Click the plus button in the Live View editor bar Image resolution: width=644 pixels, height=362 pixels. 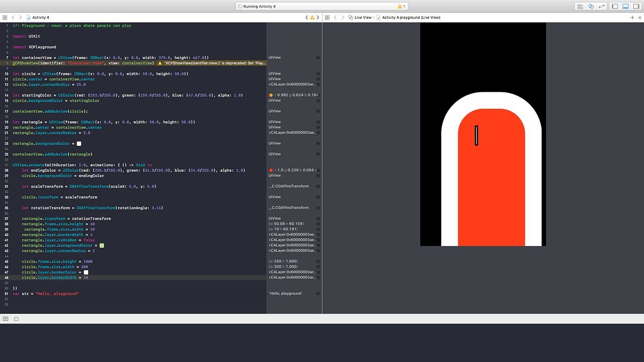point(633,17)
